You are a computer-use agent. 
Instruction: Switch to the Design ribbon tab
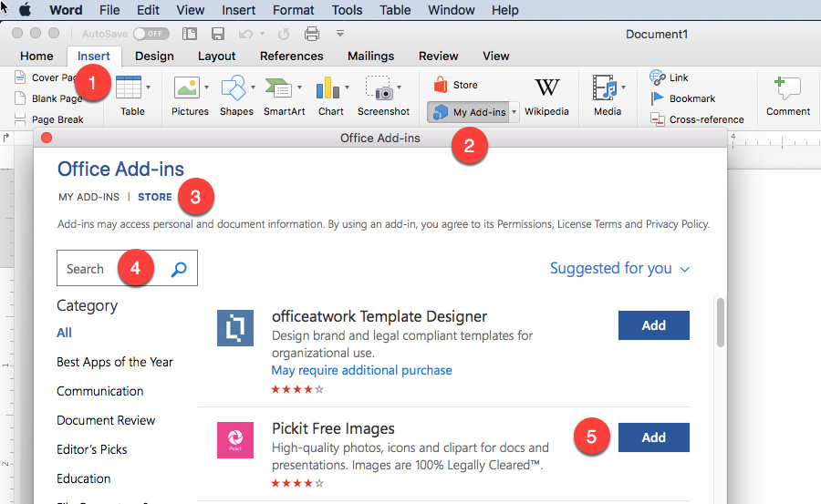(x=154, y=56)
